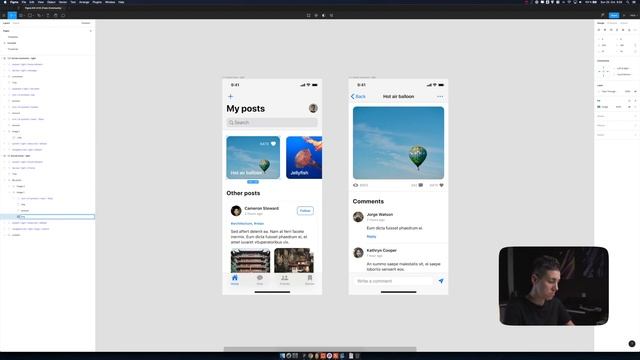This screenshot has height=360, width=640.
Task: Select the Rectangle shape tool
Action: [30, 16]
